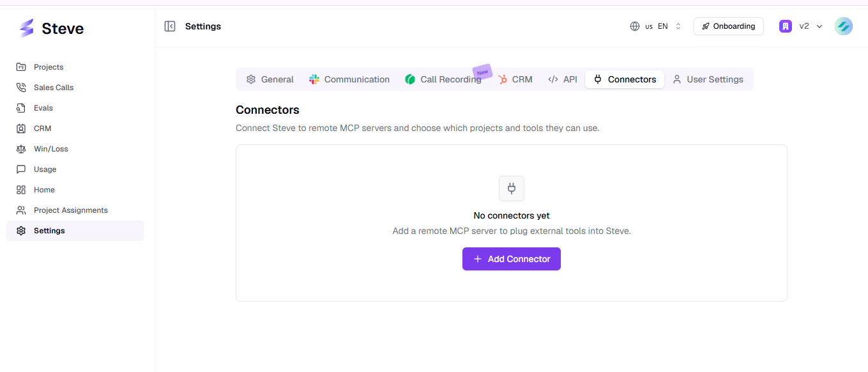Open the Communication tab
Viewport: 868px width, 372px height.
coord(349,79)
